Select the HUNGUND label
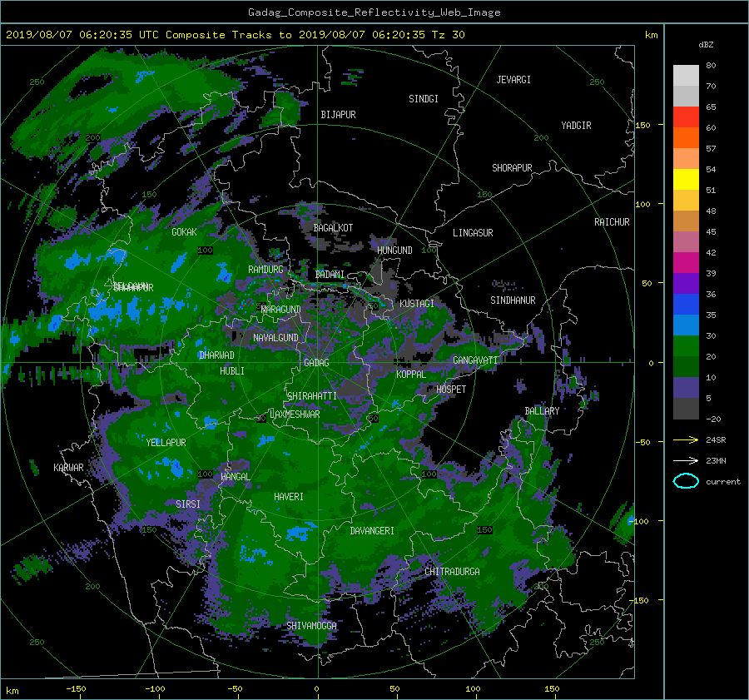The height and width of the screenshot is (700, 749). click(394, 251)
